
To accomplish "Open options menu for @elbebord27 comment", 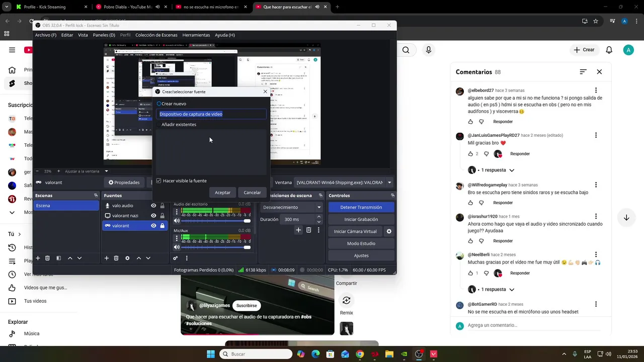I will (x=596, y=90).
